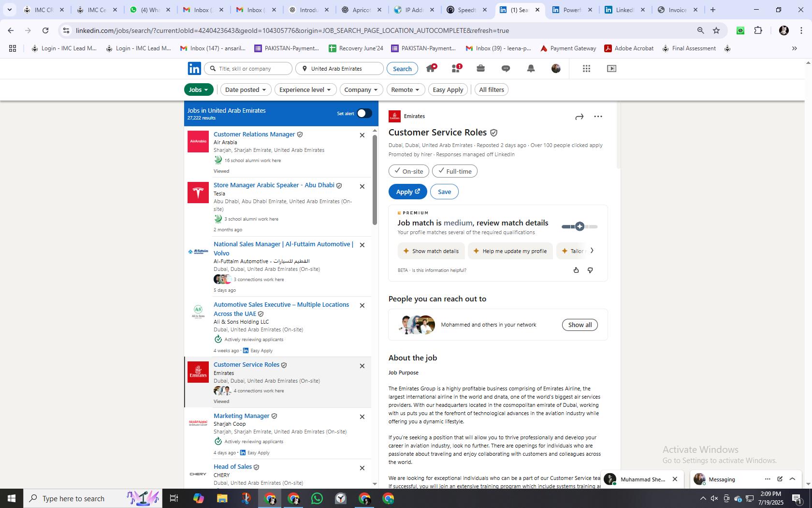Dismiss the National Sales Manager job

click(x=362, y=245)
